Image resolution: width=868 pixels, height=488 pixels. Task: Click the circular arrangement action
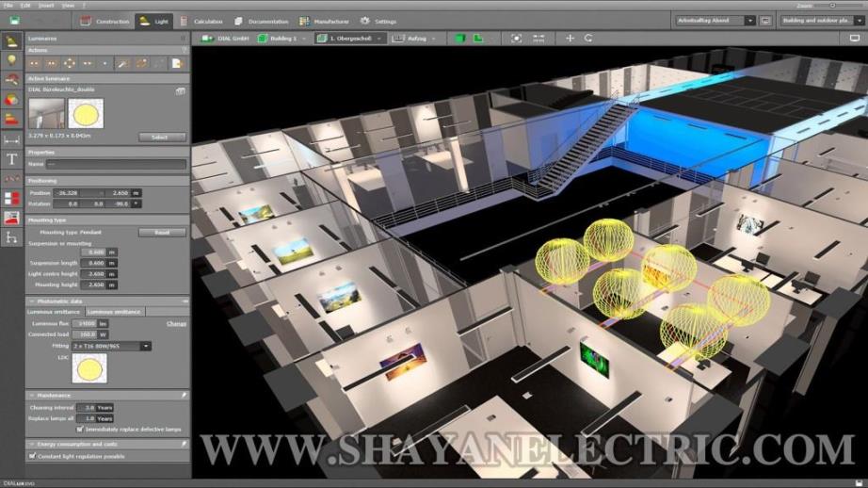pyautogui.click(x=70, y=64)
